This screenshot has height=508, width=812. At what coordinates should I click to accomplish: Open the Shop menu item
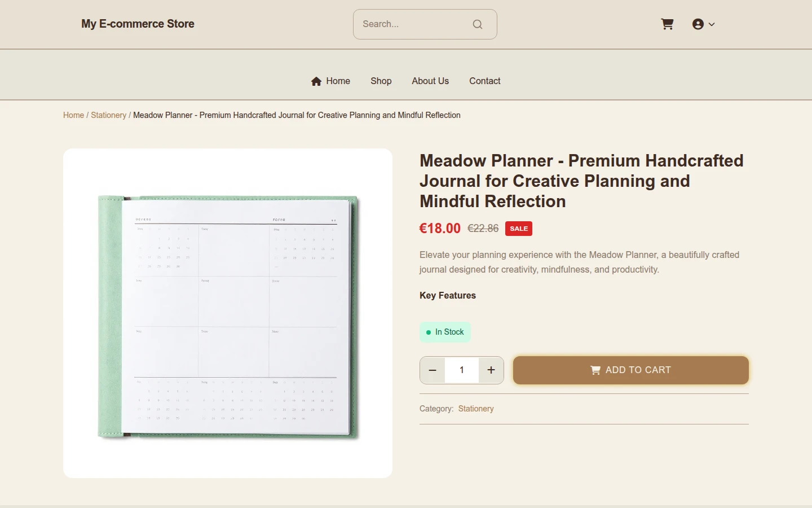click(381, 81)
